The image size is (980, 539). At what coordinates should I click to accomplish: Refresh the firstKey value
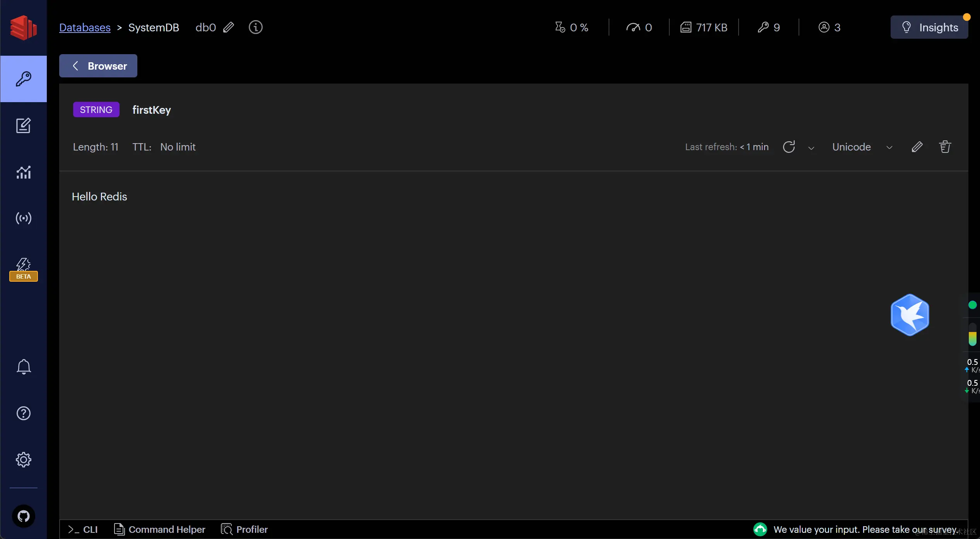pos(789,147)
